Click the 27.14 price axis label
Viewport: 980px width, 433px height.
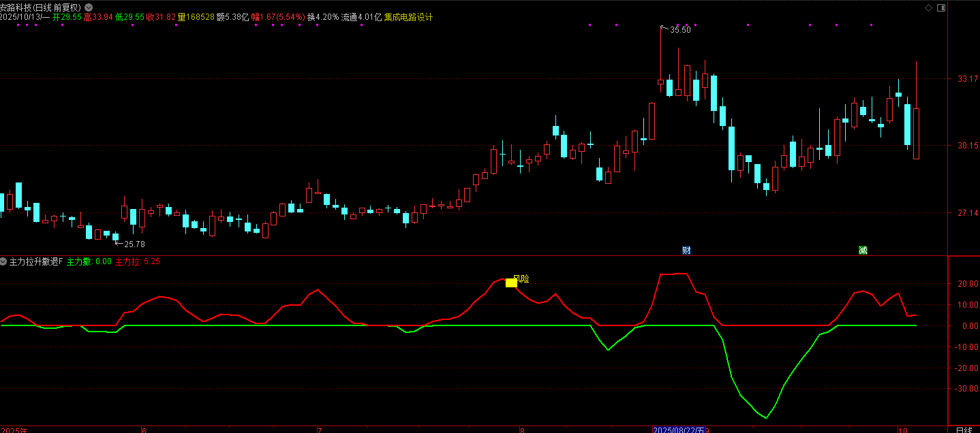coord(968,213)
